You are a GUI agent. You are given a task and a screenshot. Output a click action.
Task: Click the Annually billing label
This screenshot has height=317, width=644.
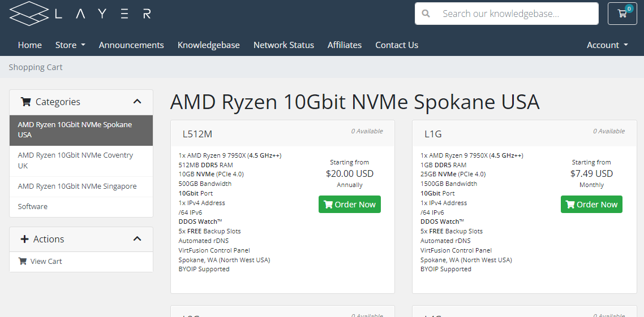point(350,185)
